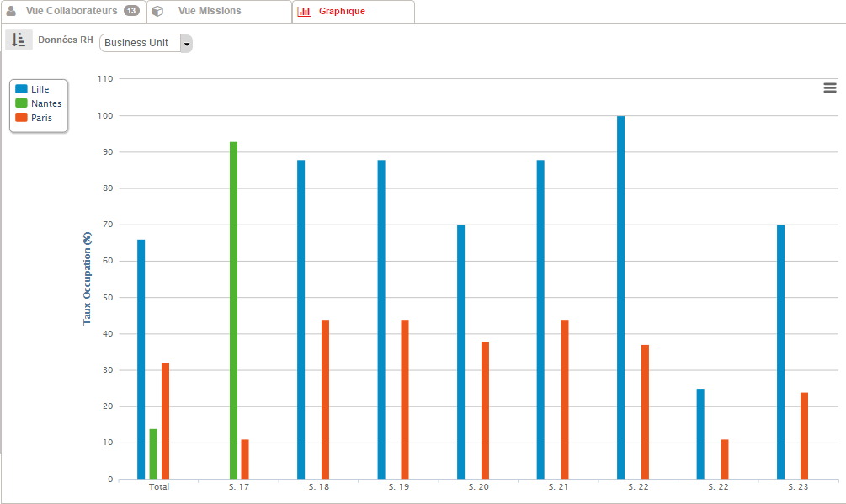846x504 pixels.
Task: Click the S. 18 x-axis label
Action: 318,487
